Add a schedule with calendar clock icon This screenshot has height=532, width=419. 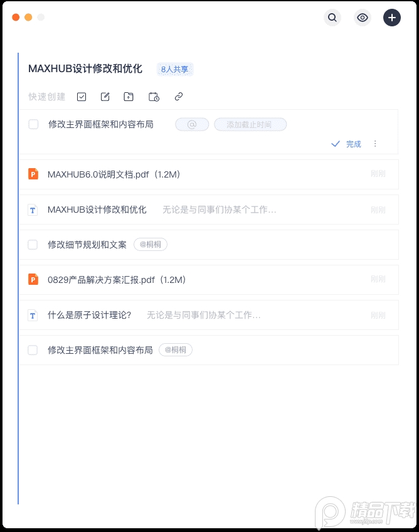(154, 97)
